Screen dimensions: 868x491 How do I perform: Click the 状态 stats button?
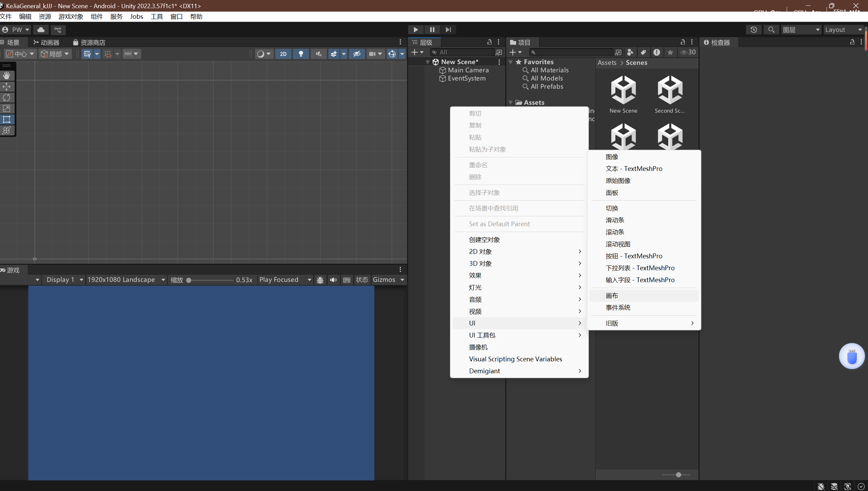point(362,279)
